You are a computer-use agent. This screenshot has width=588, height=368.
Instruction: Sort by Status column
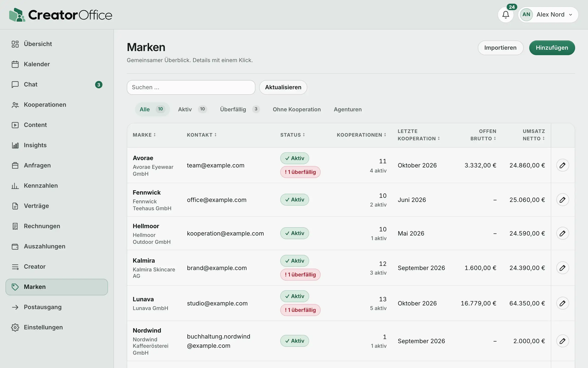293,135
